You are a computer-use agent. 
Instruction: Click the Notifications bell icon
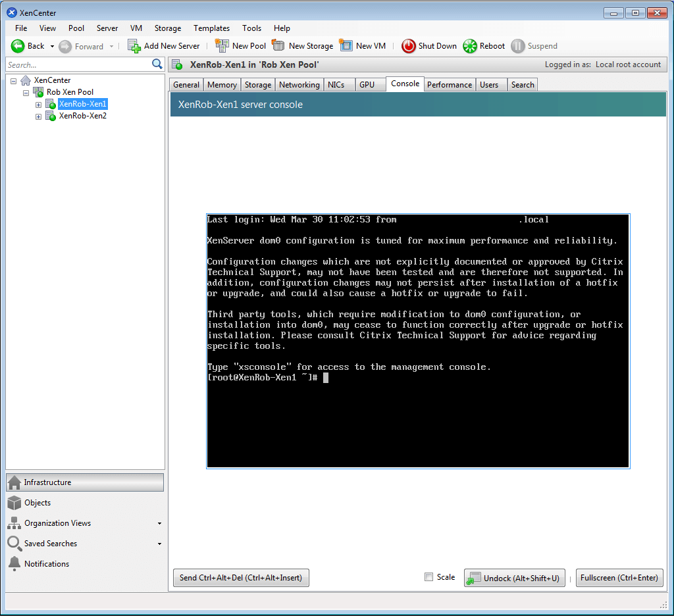coord(14,563)
